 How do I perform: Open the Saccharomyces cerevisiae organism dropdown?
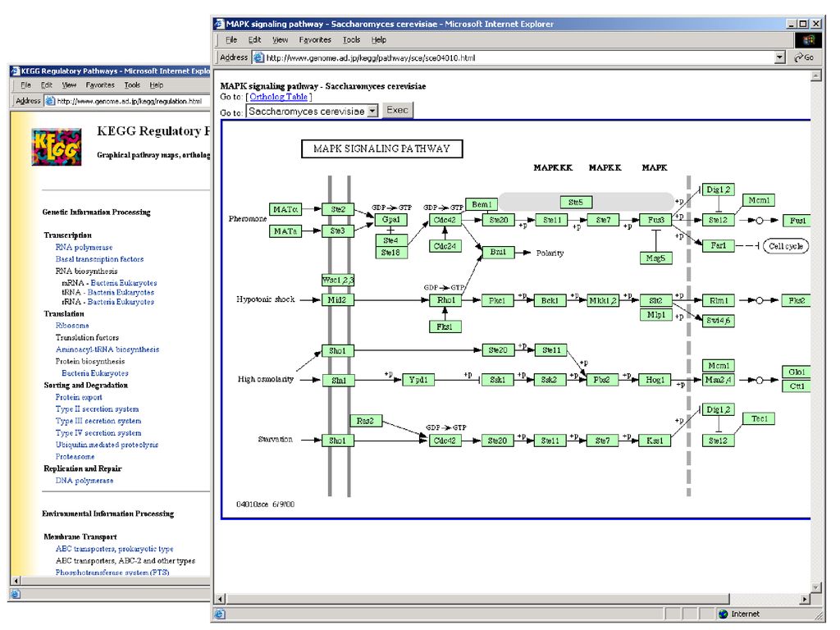click(x=373, y=111)
